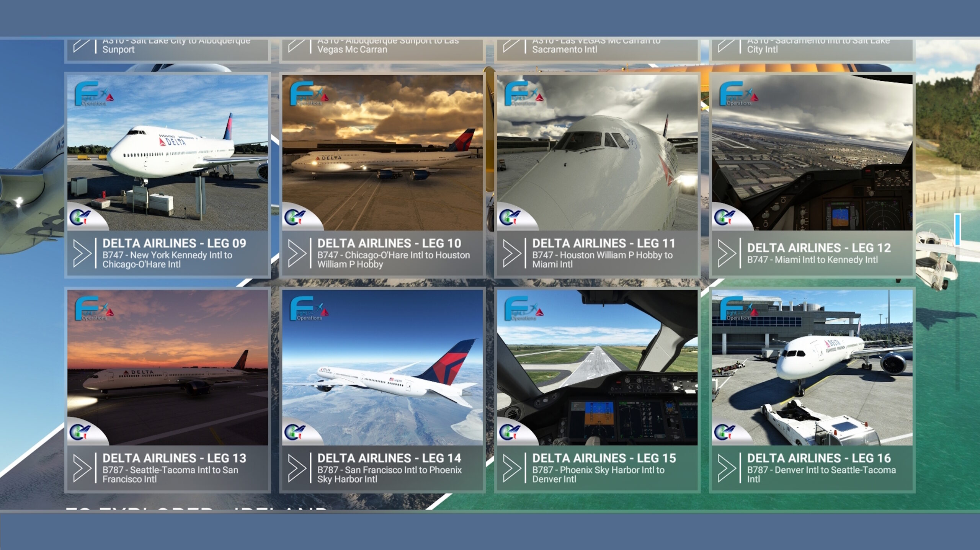Click publisher badge icon on Leg 10 image
980x550 pixels.
[295, 217]
